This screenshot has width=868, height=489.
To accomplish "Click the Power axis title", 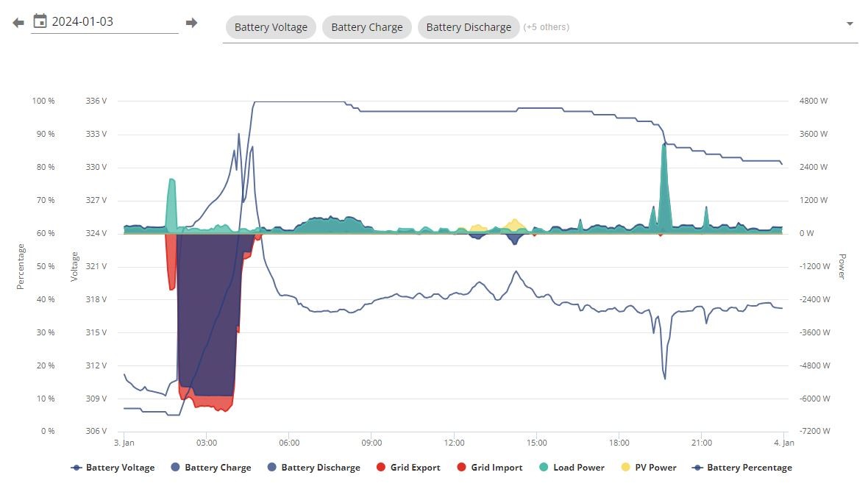I will (842, 267).
